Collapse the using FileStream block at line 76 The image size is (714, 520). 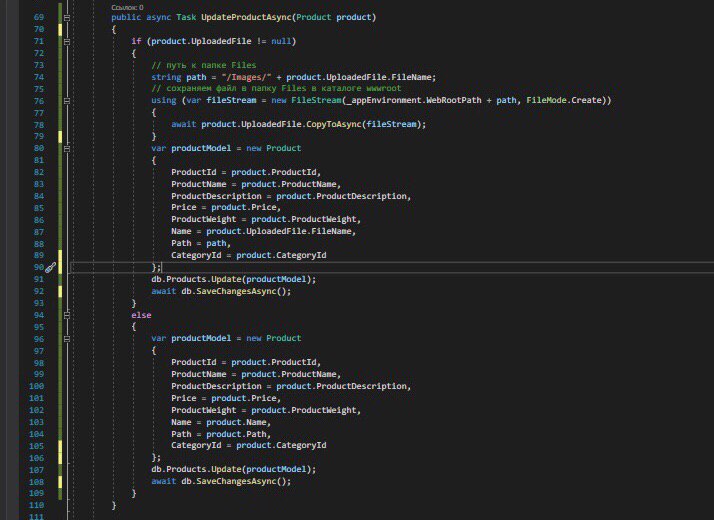(67, 101)
